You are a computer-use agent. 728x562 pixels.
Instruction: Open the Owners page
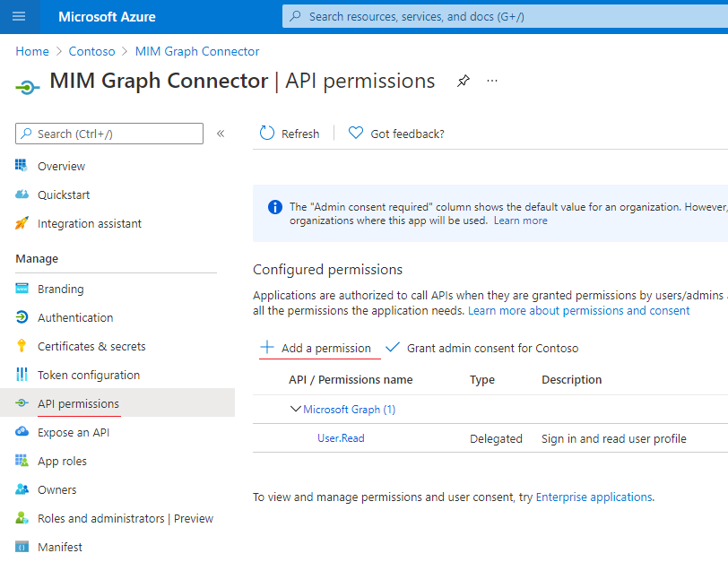[56, 490]
